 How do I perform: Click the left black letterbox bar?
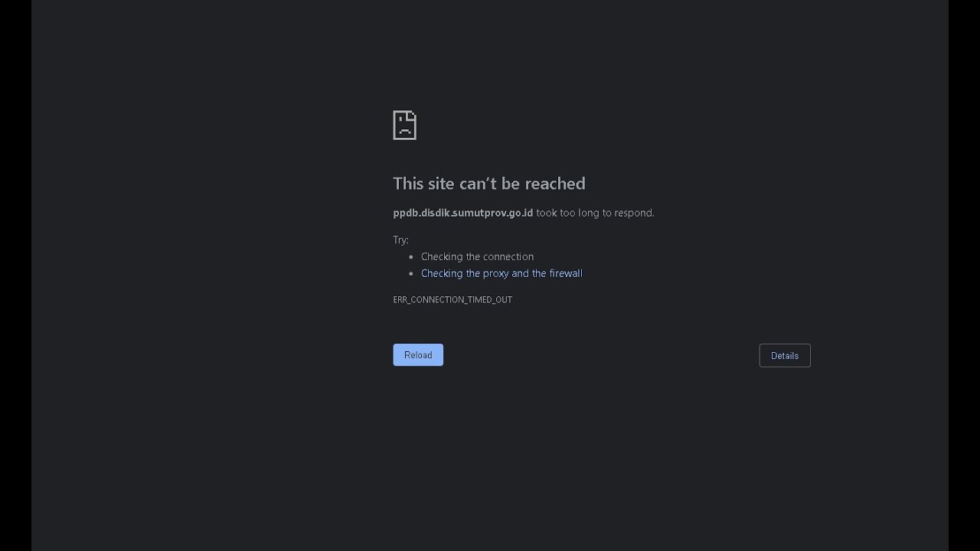[15, 275]
